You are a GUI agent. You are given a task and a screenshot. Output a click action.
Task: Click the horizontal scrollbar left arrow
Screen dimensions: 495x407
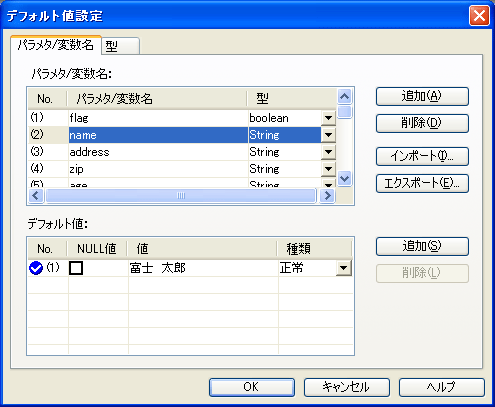click(x=36, y=195)
